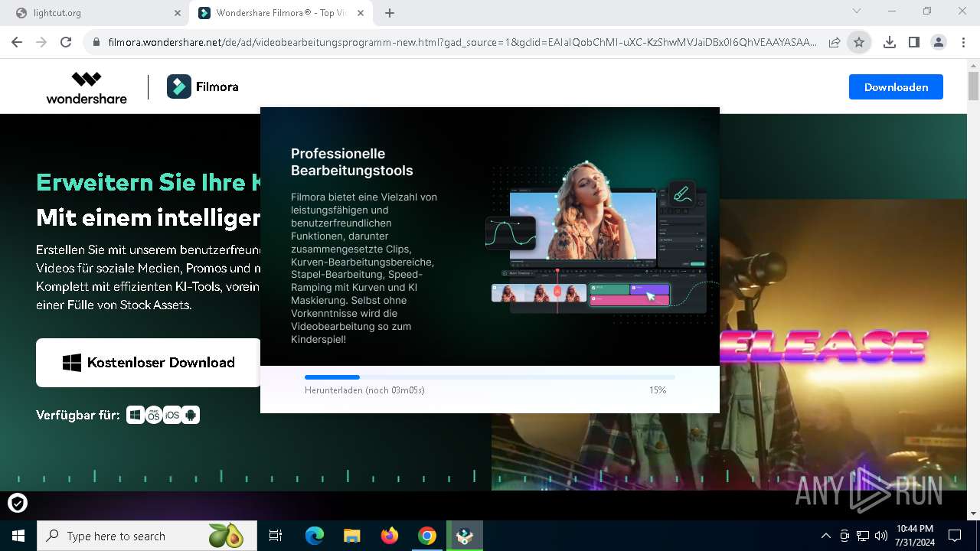This screenshot has height=551, width=980.
Task: Click the Windows platform icon under Verfügbar für
Action: point(136,415)
